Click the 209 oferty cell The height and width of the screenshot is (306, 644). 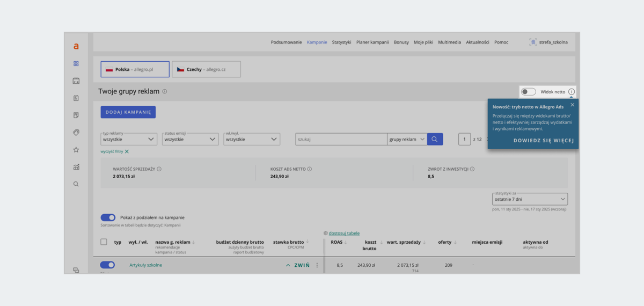(x=449, y=265)
